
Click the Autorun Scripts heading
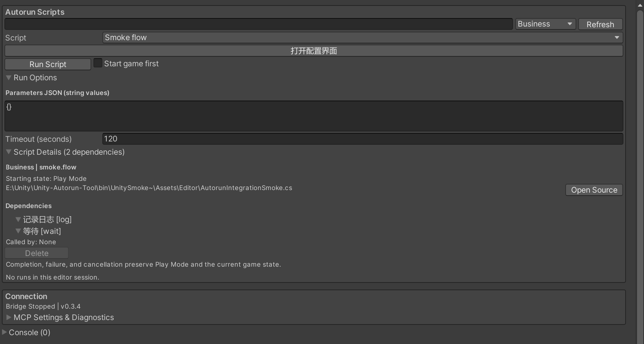(35, 12)
